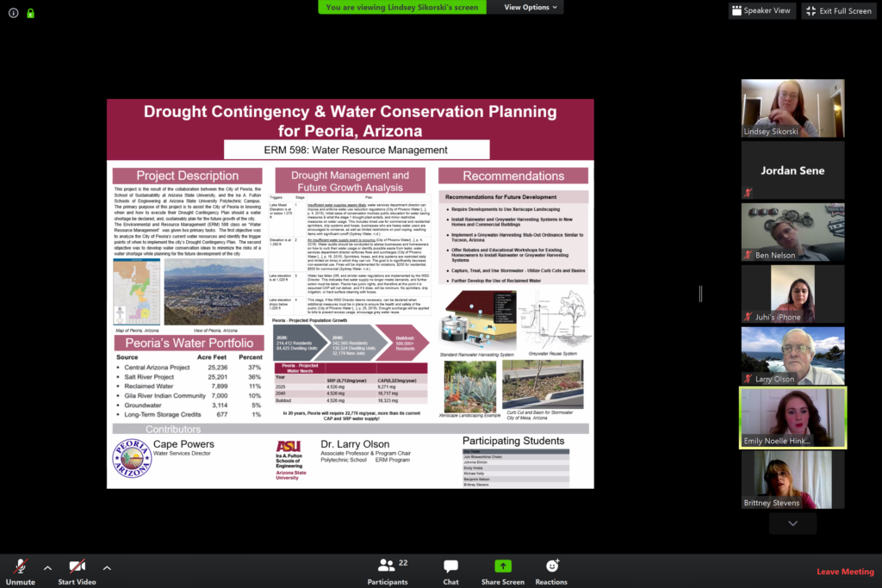Click the 'Long-Term Storage Credits' row

coord(189,414)
